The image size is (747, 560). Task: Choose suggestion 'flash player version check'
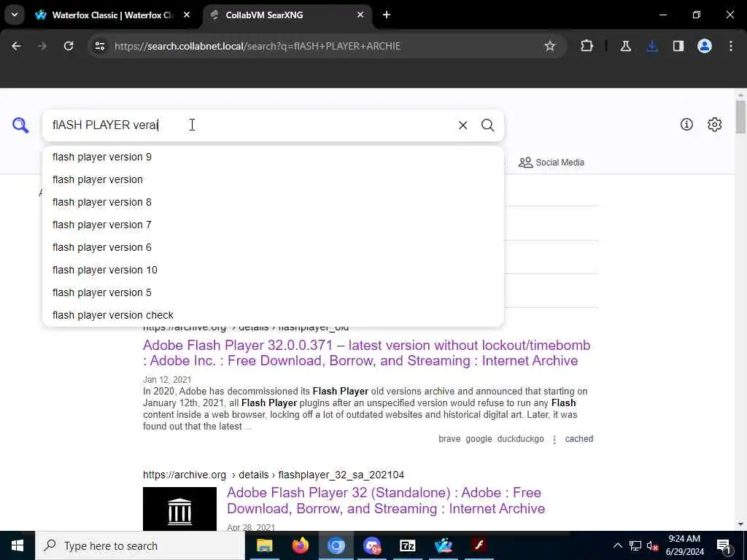(x=273, y=315)
